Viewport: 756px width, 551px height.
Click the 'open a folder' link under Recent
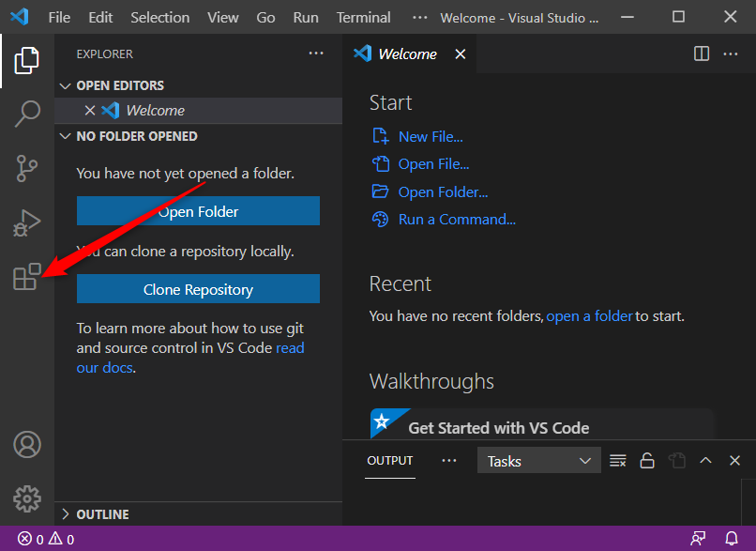click(x=589, y=316)
